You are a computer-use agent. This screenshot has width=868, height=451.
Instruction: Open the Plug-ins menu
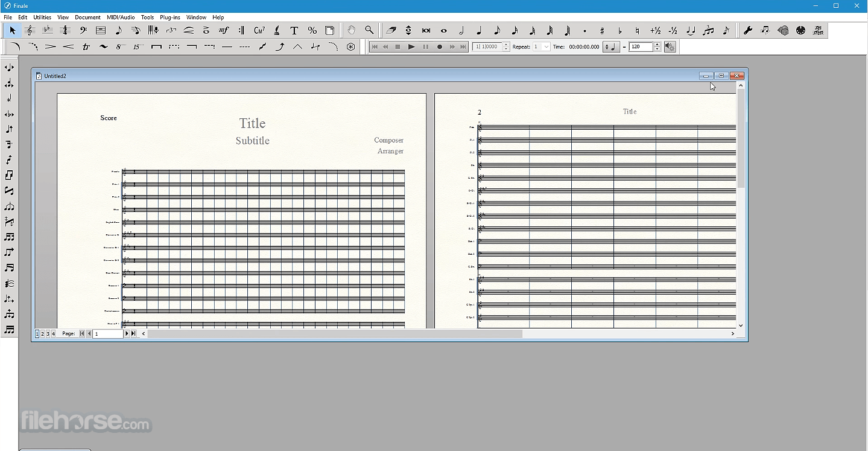[170, 18]
